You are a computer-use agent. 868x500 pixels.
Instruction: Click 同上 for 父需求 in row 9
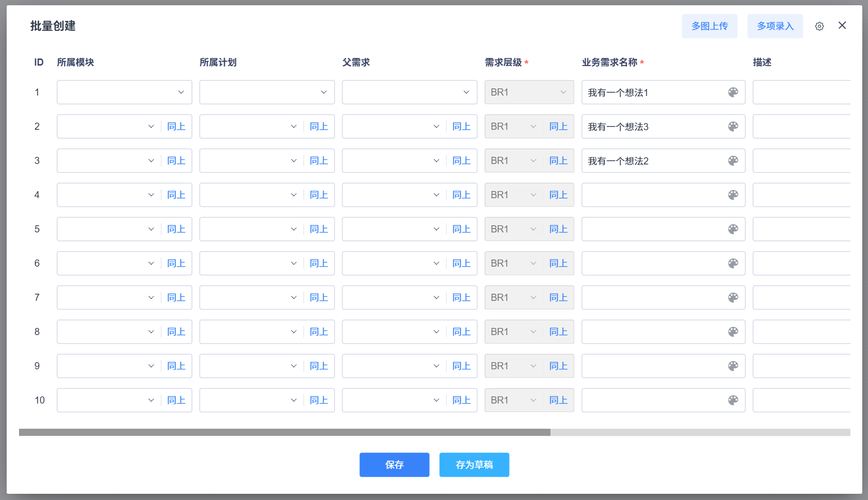click(462, 366)
